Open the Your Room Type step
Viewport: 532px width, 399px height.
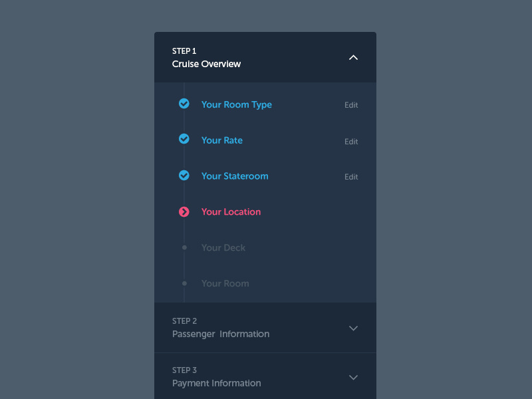click(x=237, y=105)
